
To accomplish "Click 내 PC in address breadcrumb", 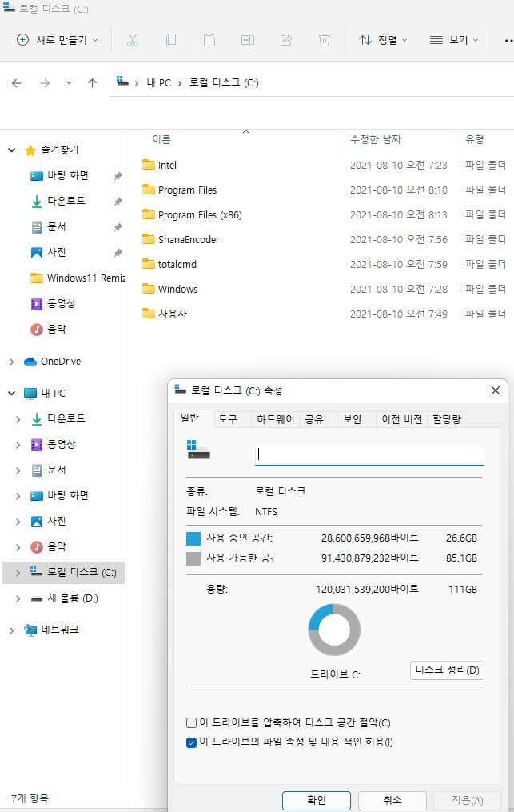I will tap(159, 83).
